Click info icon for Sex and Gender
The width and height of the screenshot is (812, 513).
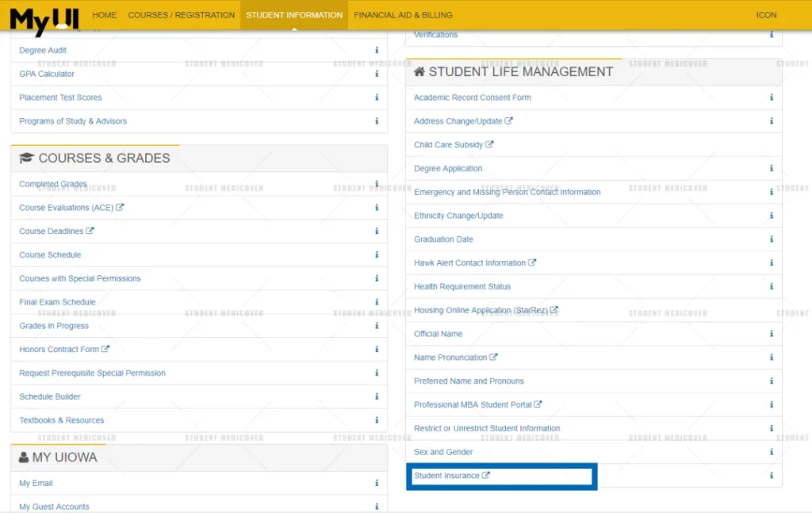click(771, 452)
